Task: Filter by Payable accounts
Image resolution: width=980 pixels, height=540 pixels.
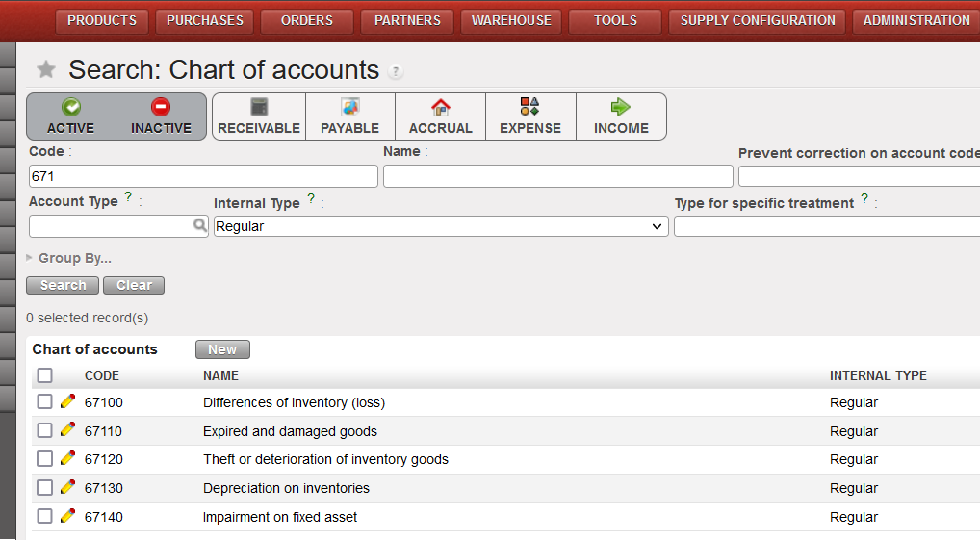Action: (350, 116)
